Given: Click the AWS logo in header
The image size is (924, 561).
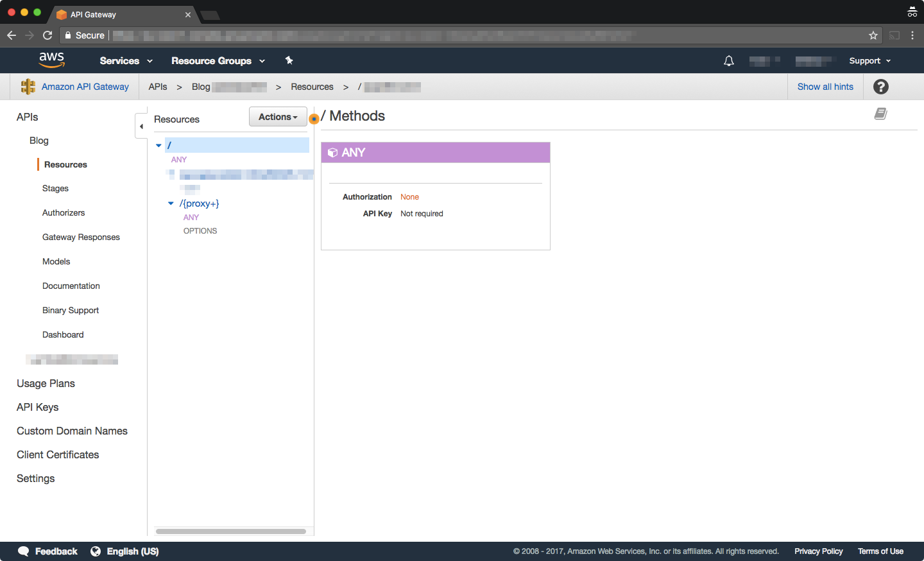Looking at the screenshot, I should (51, 60).
